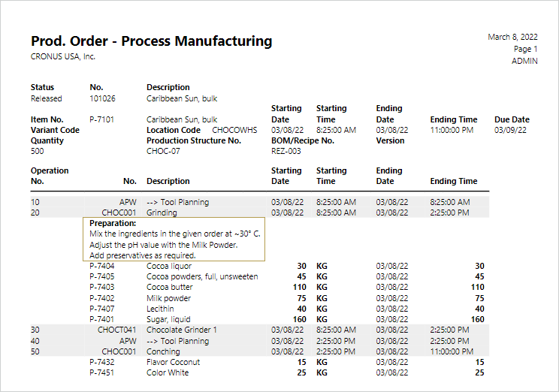Select the quantity value 500

coord(38,151)
